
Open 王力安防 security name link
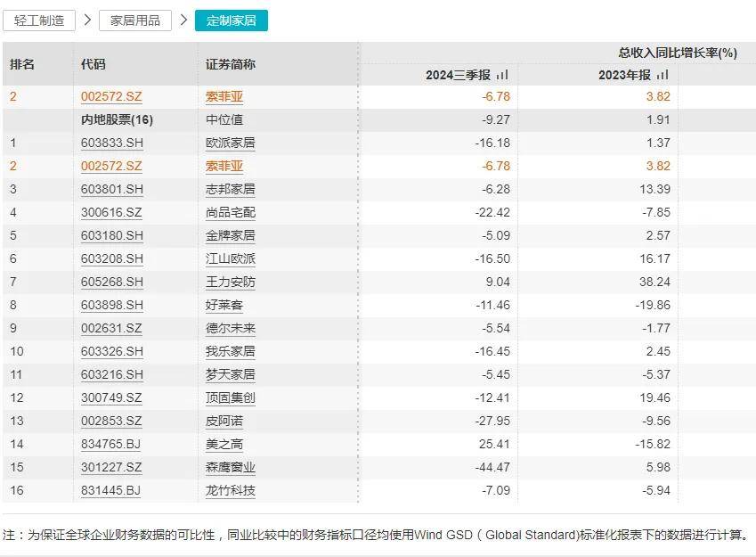tap(231, 282)
